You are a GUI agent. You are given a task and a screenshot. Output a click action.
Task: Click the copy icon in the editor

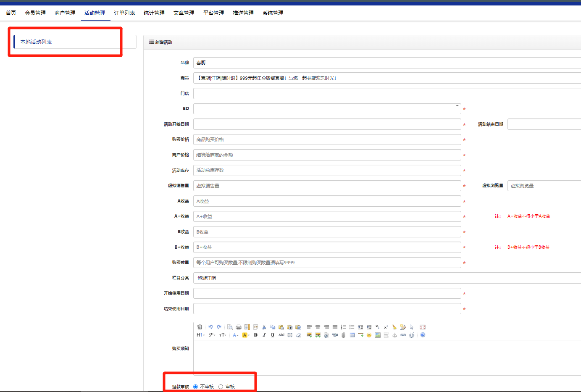(273, 327)
